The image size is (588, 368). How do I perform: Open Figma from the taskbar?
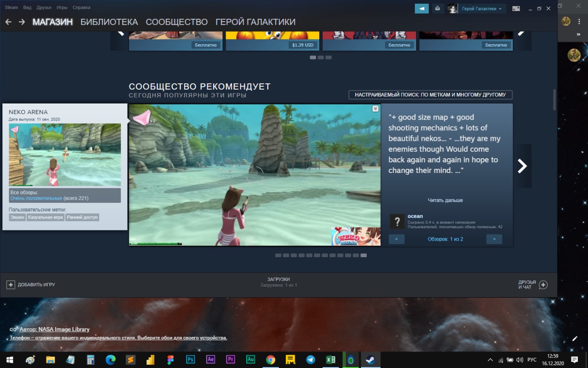point(171,359)
